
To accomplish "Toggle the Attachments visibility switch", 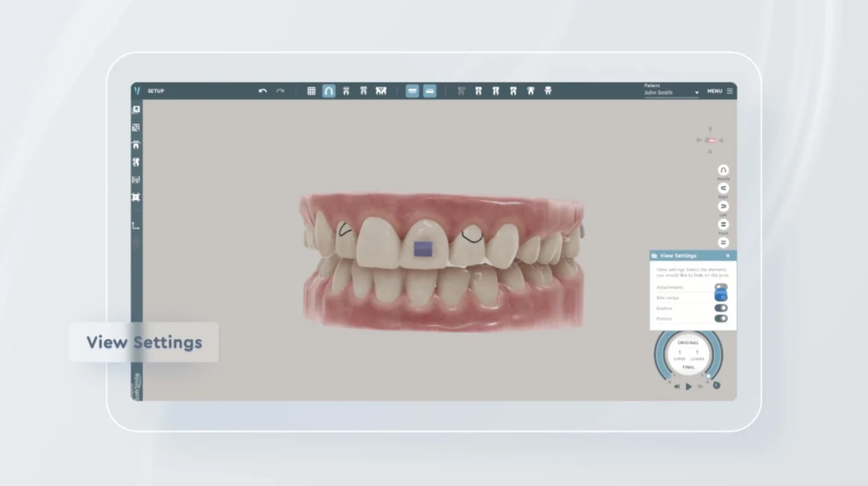I will tap(721, 287).
